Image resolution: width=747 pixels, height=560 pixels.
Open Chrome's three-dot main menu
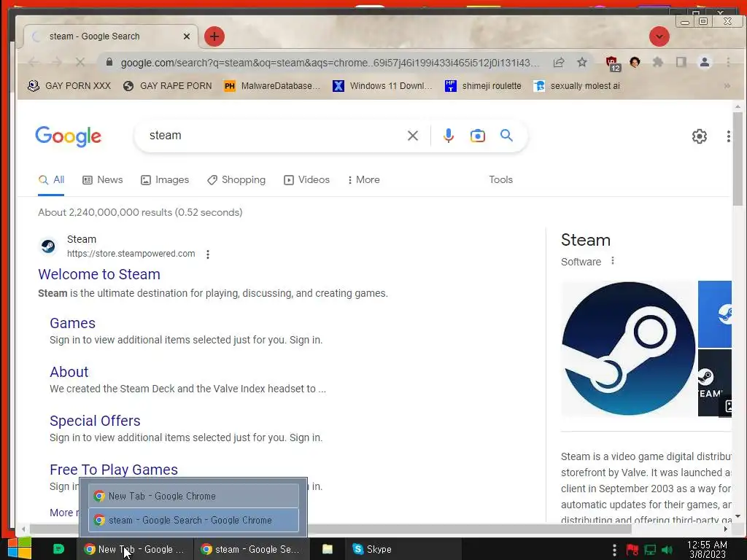coord(728,63)
